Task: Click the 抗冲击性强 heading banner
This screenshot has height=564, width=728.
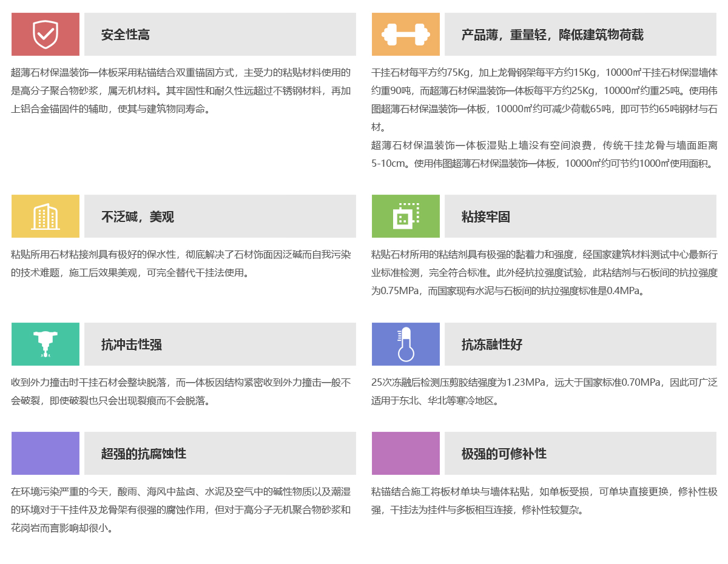Action: 218,344
